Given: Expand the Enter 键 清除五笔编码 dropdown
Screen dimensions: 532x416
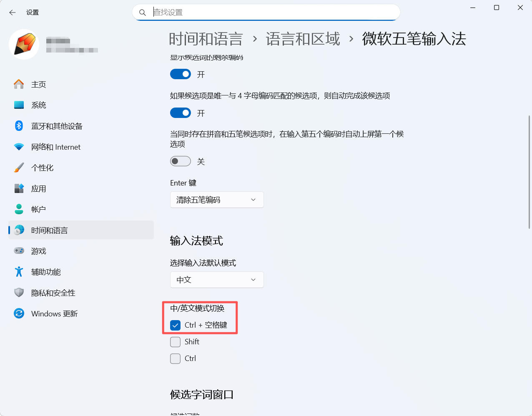Looking at the screenshot, I should (217, 200).
